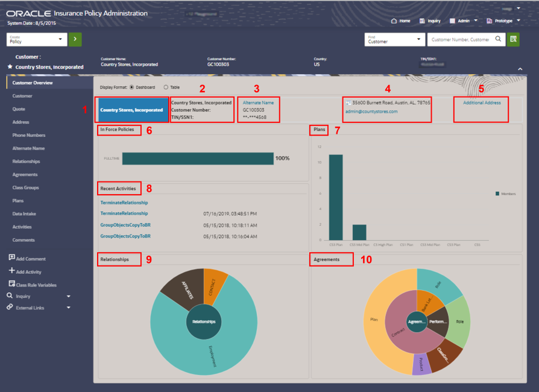Click the customer number search field
Viewport: 539px width, 392px height.
pyautogui.click(x=461, y=40)
